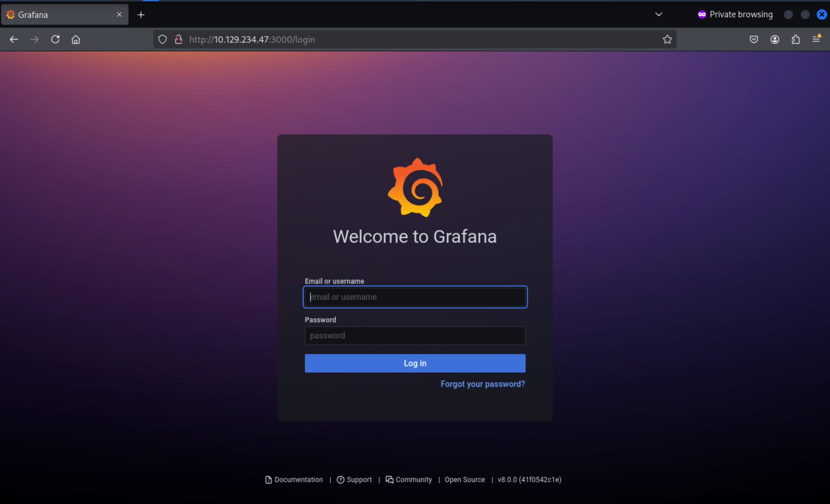Viewport: 830px width, 504px height.
Task: Open the Firefox account icon
Action: (774, 40)
